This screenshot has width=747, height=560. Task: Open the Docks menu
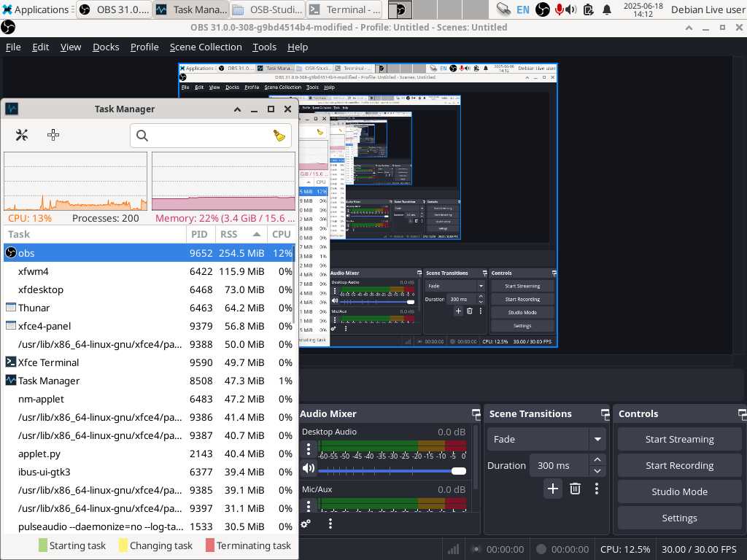point(106,47)
